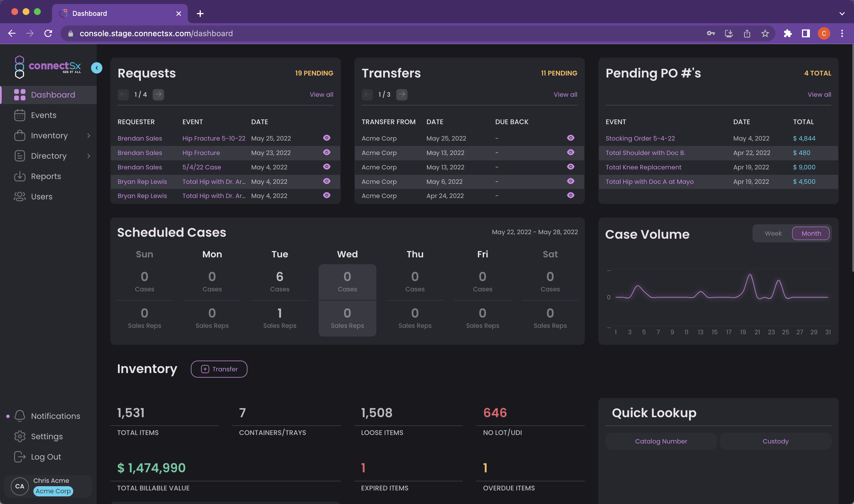
Task: Open Notifications bell icon
Action: (20, 416)
